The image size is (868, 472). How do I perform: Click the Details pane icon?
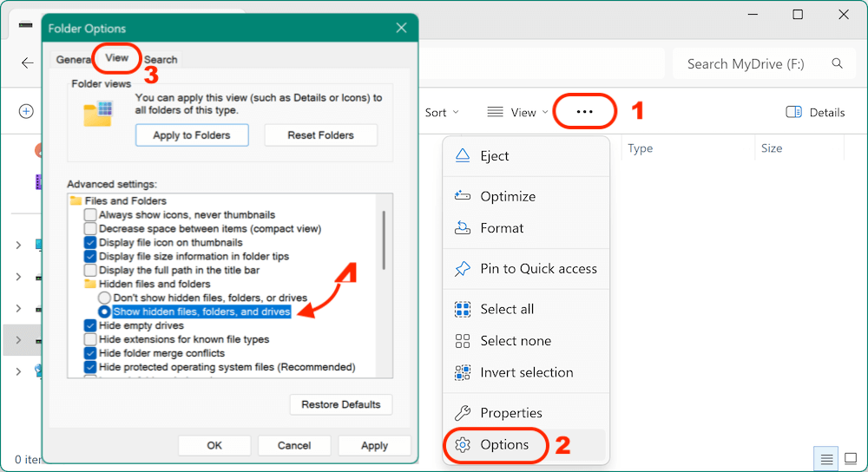(793, 112)
